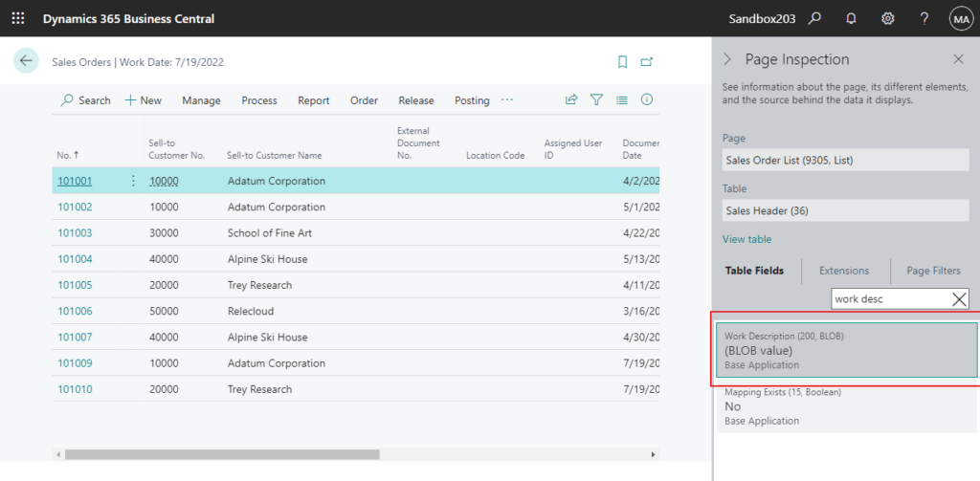Switch to Table Fields tab
Screen dimensions: 980x481
pyautogui.click(x=754, y=271)
